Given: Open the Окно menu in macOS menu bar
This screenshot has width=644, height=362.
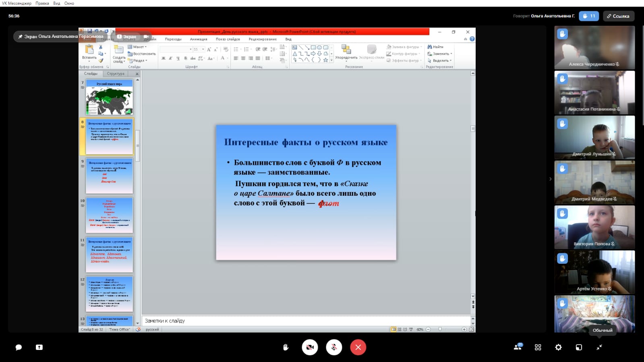Looking at the screenshot, I should tap(69, 3).
